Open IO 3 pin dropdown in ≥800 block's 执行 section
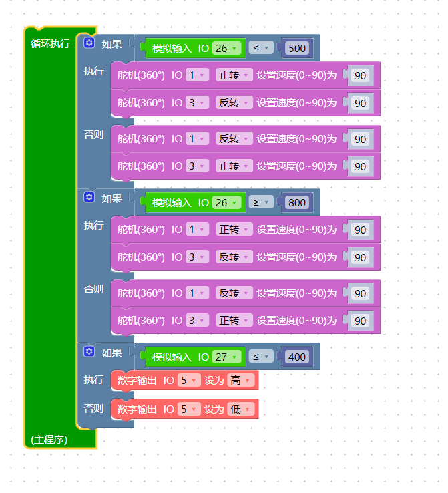This screenshot has height=493, width=448. (198, 257)
